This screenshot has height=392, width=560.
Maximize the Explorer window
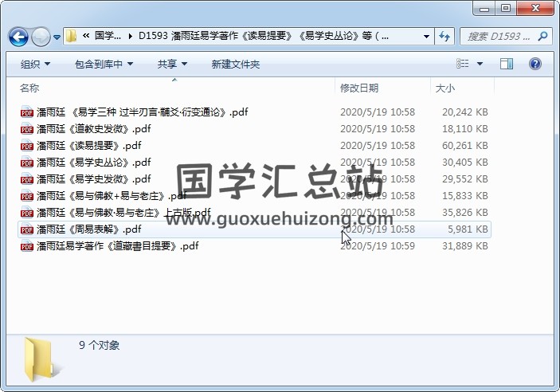tap(505, 8)
